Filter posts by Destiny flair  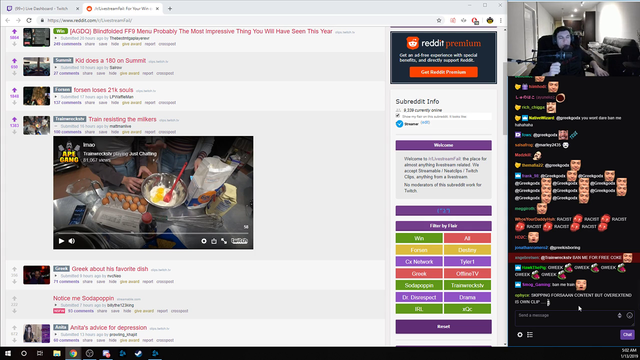click(x=467, y=250)
